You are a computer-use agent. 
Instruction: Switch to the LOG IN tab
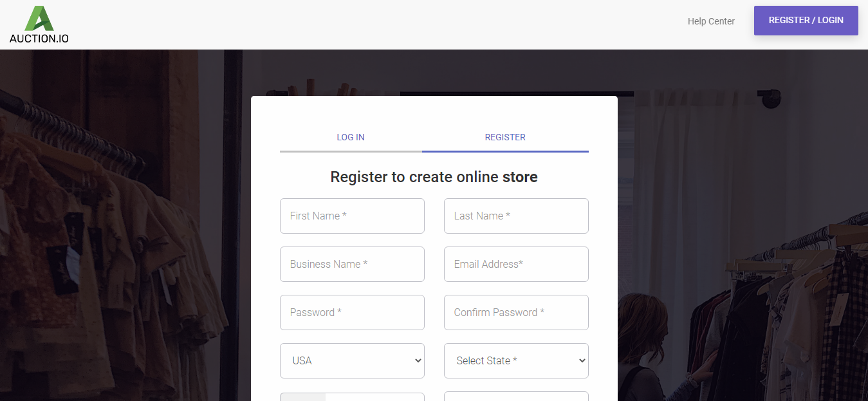[351, 137]
